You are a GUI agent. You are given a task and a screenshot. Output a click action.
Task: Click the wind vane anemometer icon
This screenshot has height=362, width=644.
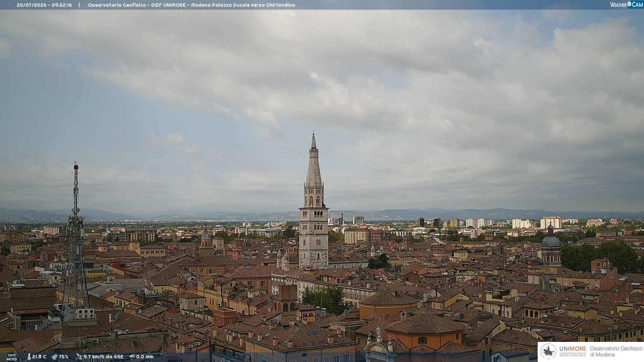79,357
